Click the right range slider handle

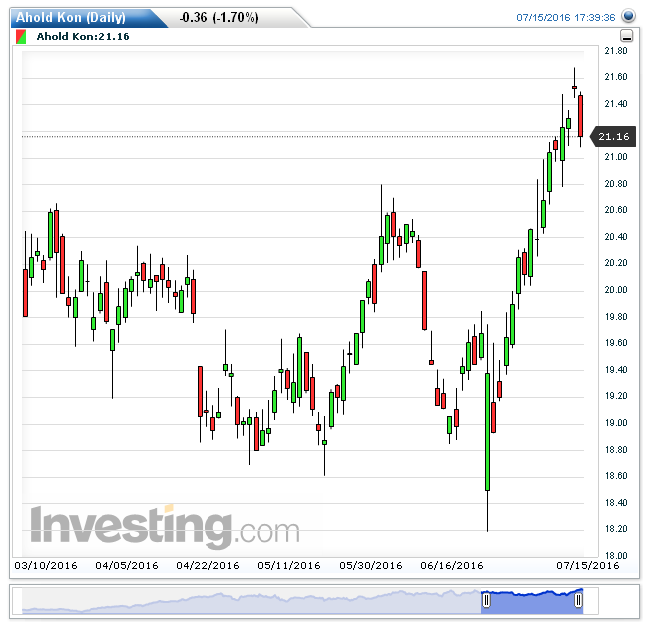578,600
